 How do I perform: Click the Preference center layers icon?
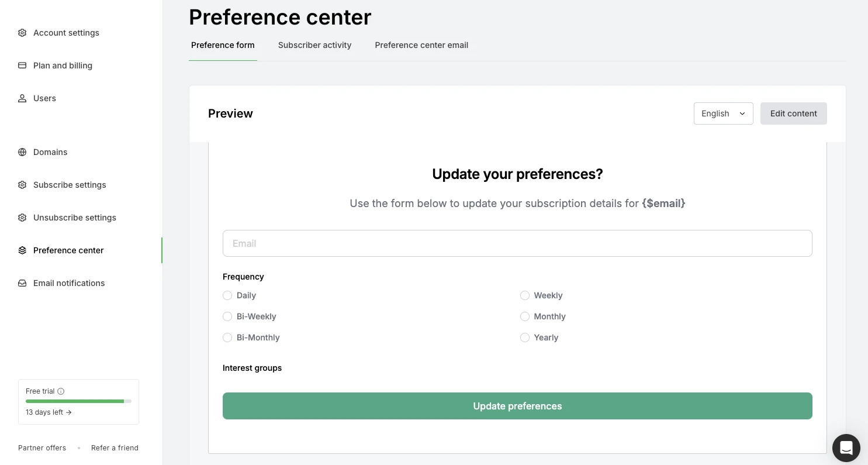coord(22,250)
